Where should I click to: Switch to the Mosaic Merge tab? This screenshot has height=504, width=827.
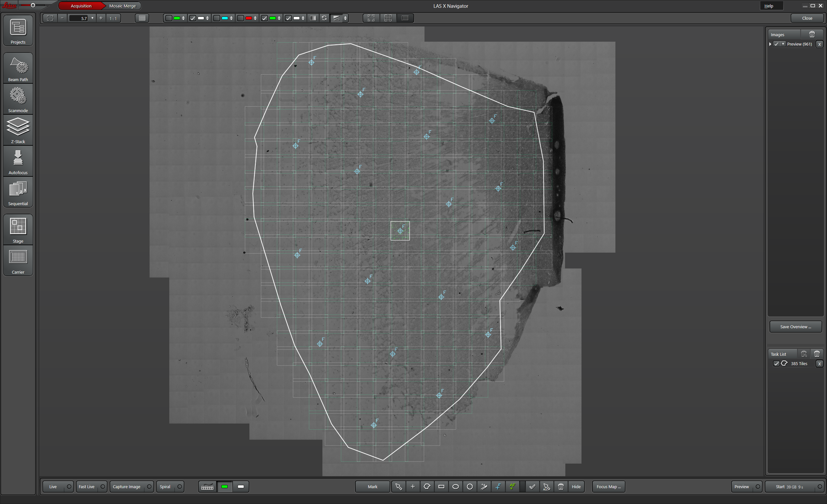(122, 6)
